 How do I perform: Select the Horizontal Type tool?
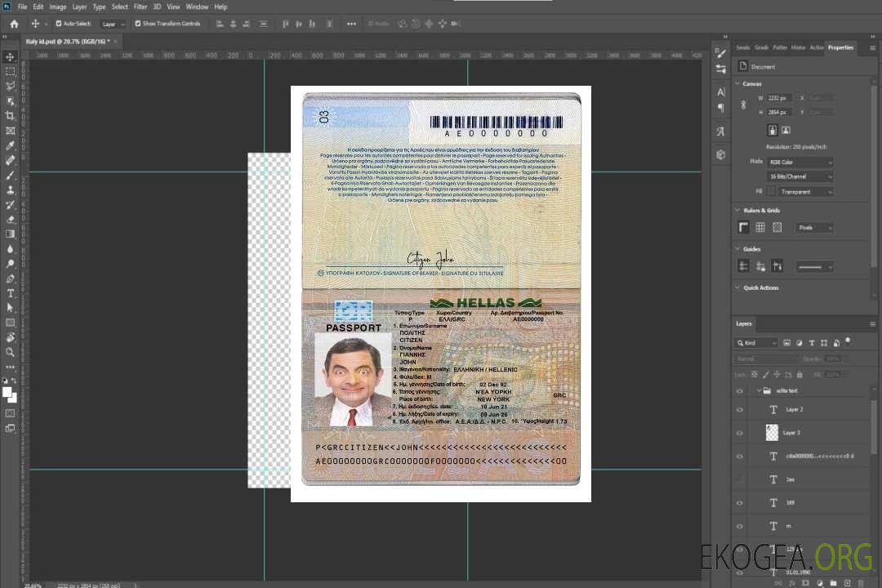tap(10, 293)
